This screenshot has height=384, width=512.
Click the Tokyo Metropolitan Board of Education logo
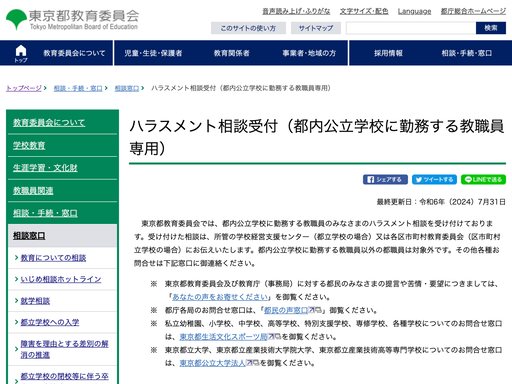[72, 19]
